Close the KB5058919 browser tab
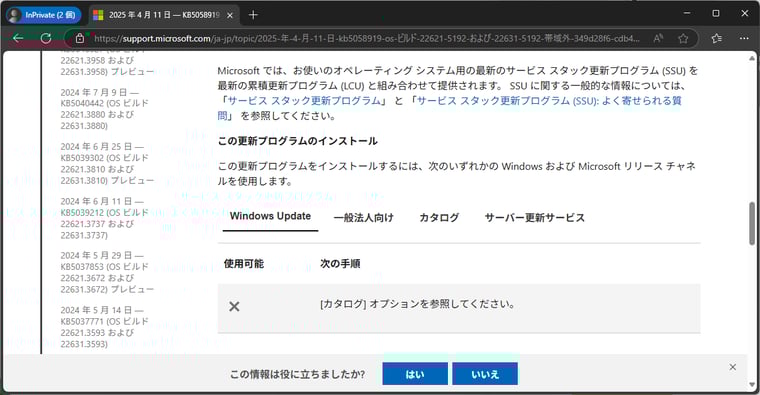Viewport: 760px width, 395px height. click(230, 16)
